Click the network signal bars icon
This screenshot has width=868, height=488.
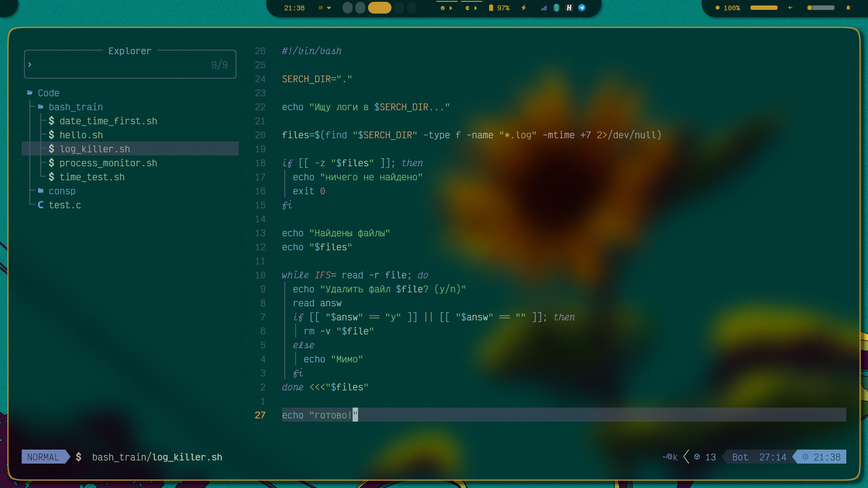[544, 8]
